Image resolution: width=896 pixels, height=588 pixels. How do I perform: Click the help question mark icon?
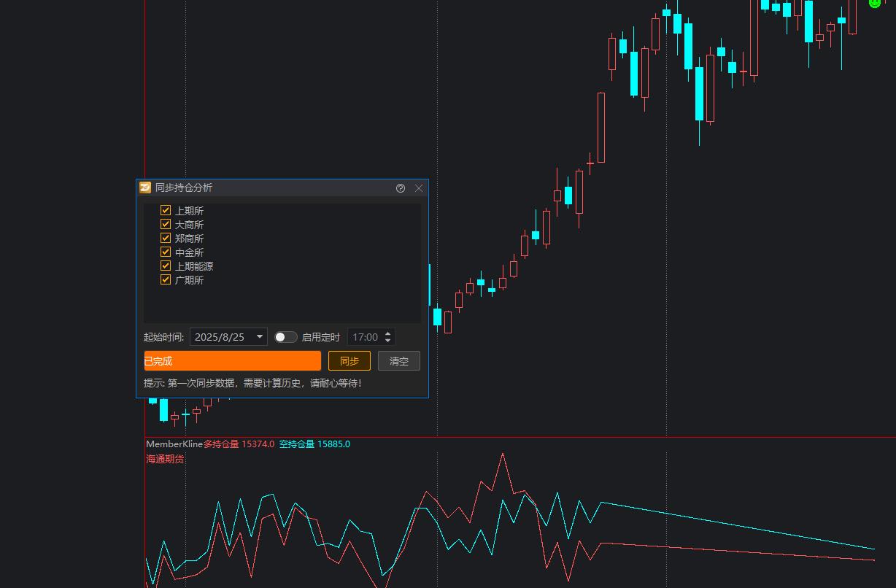click(x=401, y=188)
